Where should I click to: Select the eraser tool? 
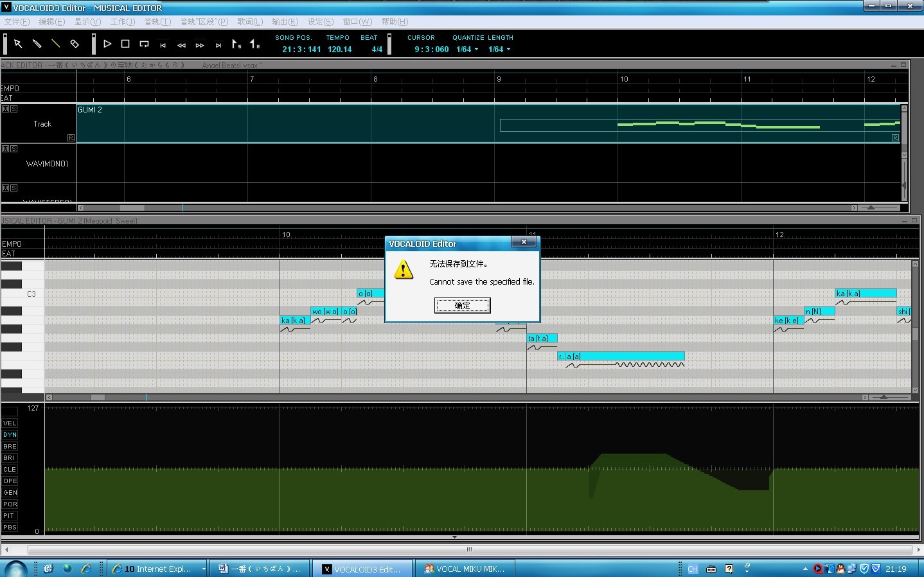pos(75,44)
